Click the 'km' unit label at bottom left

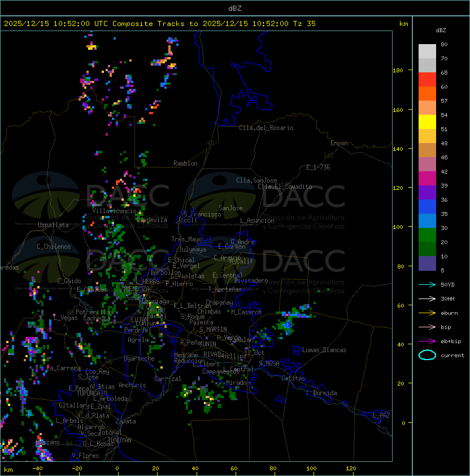[8, 470]
